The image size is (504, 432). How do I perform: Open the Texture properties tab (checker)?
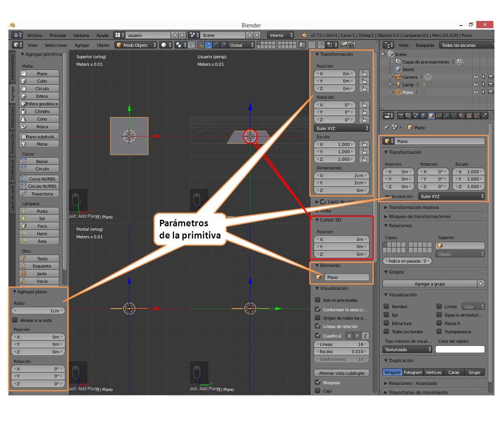pyautogui.click(x=469, y=115)
